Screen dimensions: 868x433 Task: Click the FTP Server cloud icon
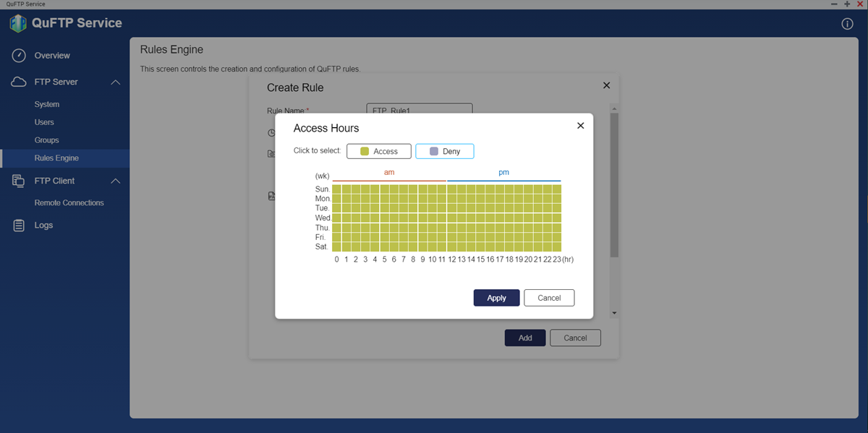coord(20,82)
